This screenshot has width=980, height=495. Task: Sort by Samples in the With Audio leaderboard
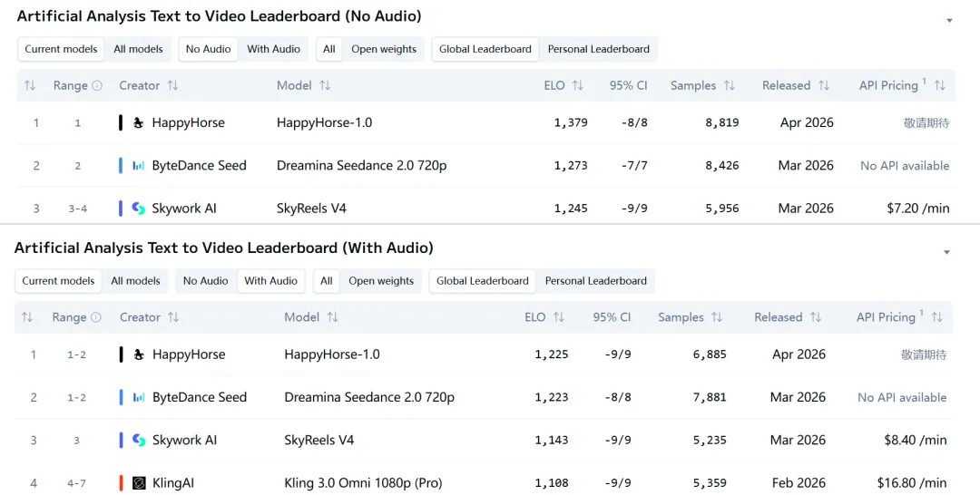[717, 317]
